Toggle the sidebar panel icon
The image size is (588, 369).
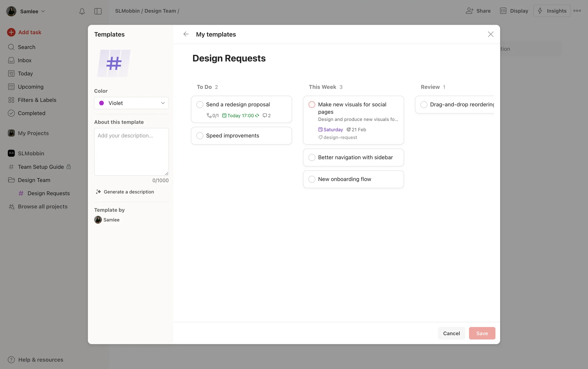(x=98, y=11)
